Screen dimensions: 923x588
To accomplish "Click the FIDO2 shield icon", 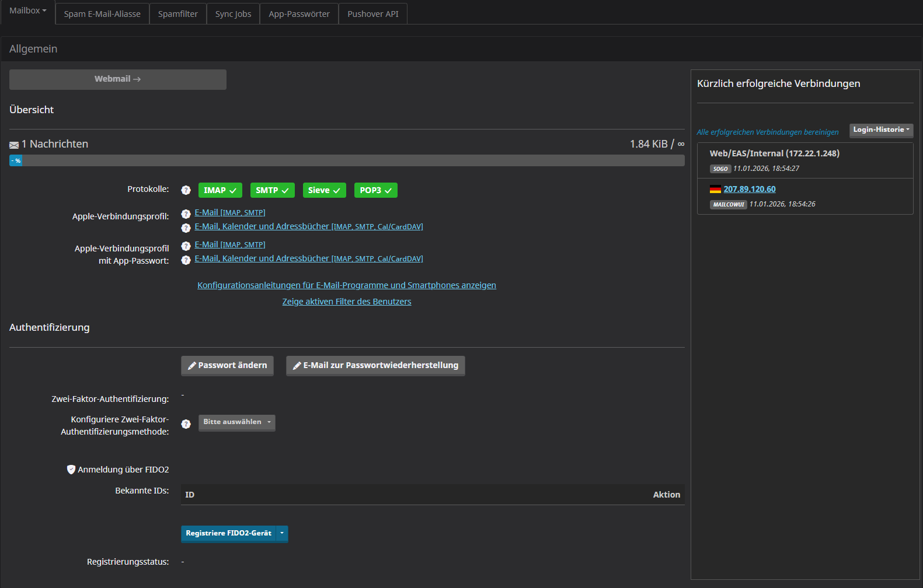I will pos(71,470).
